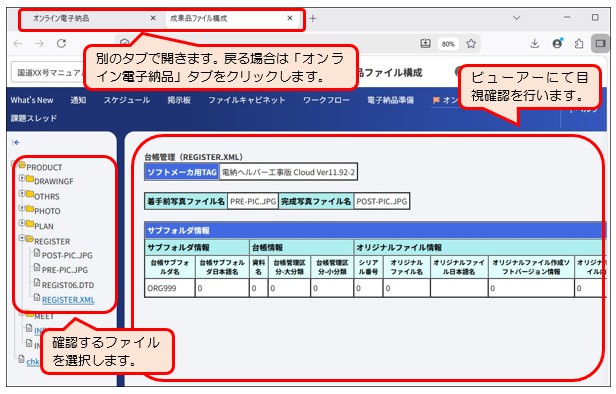Switch to the オンライン電子納品 tab

pos(61,18)
